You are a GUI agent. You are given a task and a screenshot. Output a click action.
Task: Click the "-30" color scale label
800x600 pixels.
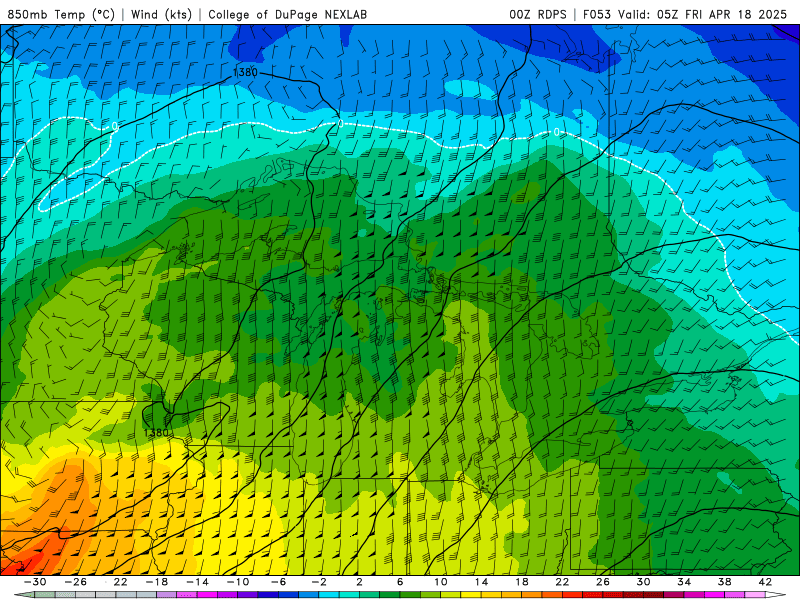35,582
